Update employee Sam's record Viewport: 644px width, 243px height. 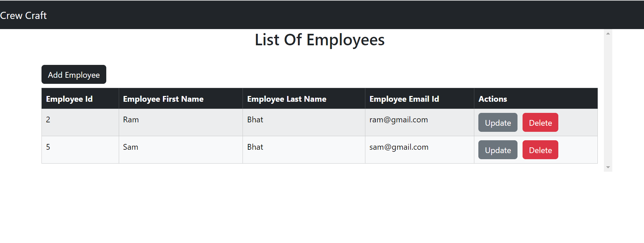[498, 150]
